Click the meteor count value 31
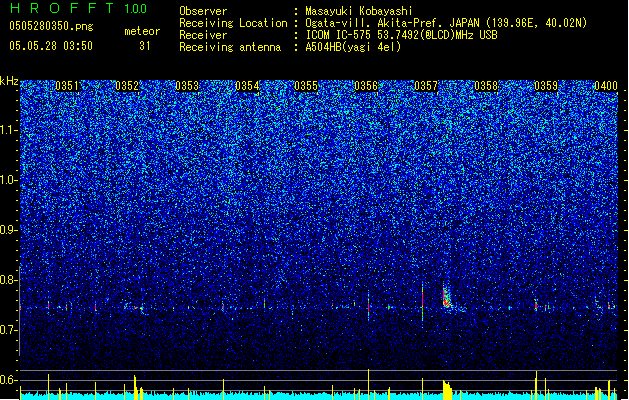The width and height of the screenshot is (629, 400). 145,46
